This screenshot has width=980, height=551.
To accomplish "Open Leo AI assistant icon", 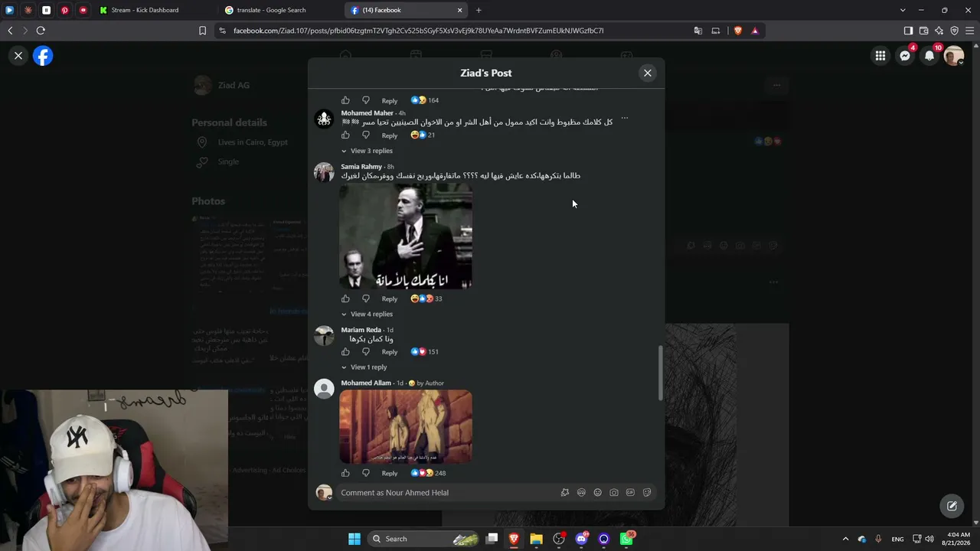I will coord(939,31).
